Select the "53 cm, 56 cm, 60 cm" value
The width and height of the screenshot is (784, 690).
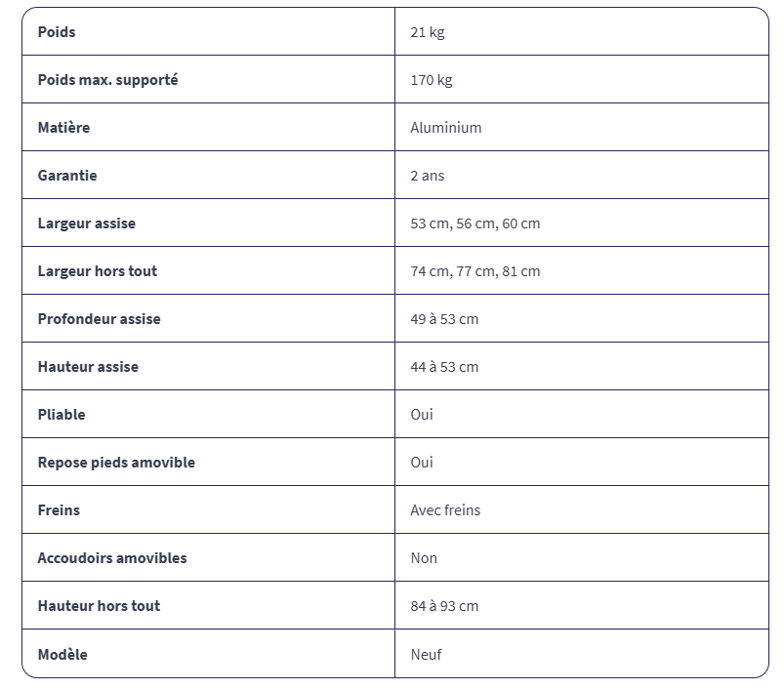[x=475, y=223]
